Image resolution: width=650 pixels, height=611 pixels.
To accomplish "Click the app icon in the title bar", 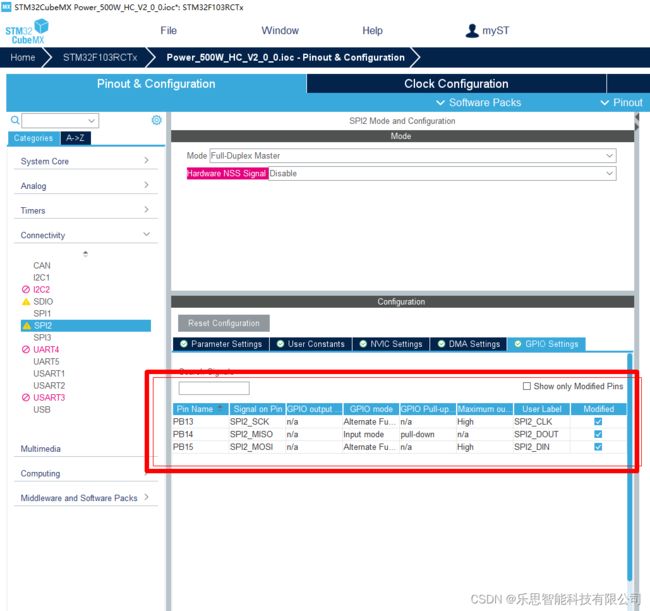I will 6,7.
